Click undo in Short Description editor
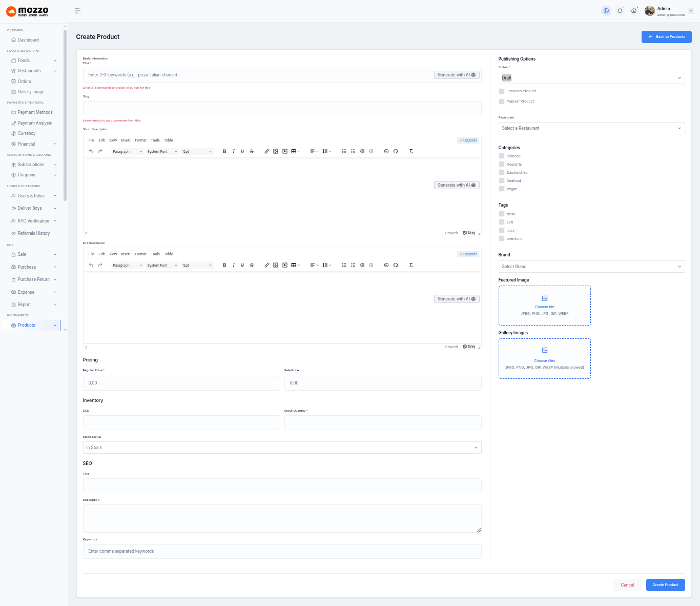The image size is (700, 606). [x=91, y=151]
